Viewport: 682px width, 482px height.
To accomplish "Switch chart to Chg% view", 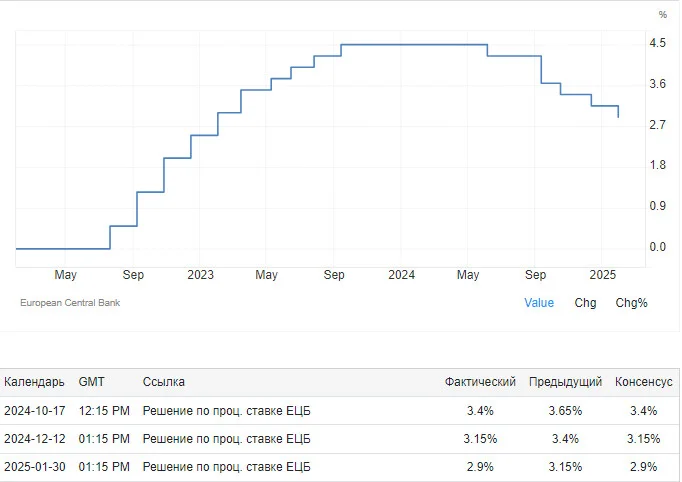I will point(631,303).
